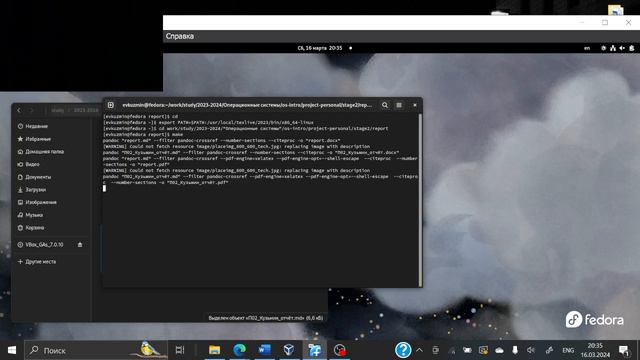Select the running VirtualBox VM taskbar icon
The height and width of the screenshot is (360, 640).
click(x=314, y=350)
